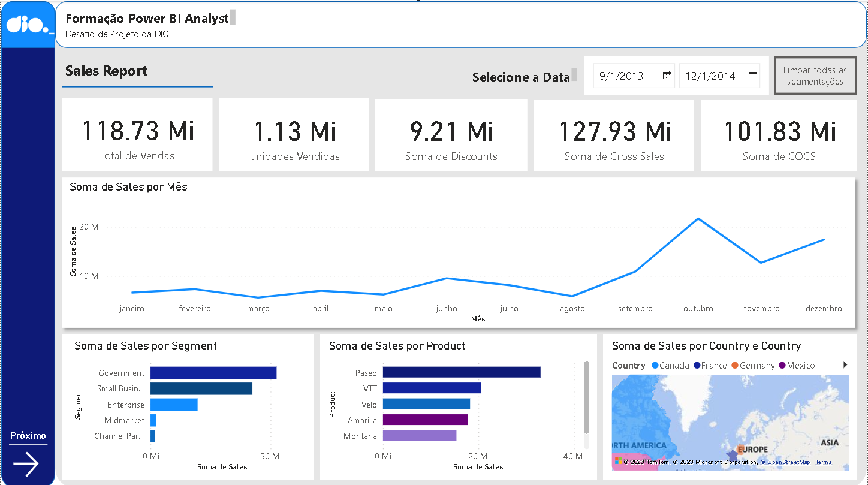Click the Mexico color dot in the legend
The width and height of the screenshot is (868, 485).
(782, 364)
